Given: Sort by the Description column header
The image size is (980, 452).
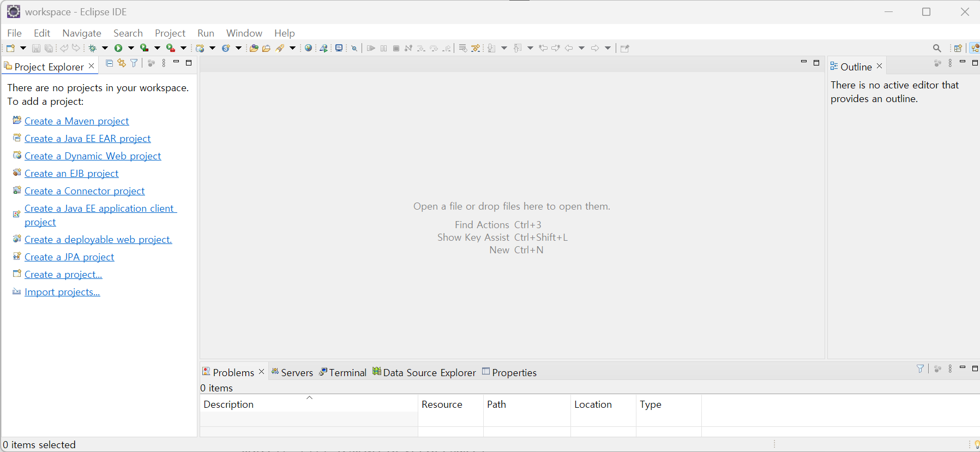Looking at the screenshot, I should (309, 404).
